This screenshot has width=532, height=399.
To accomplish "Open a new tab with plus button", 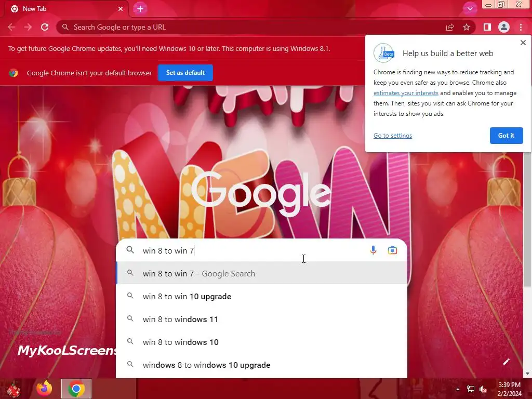I will (x=140, y=9).
